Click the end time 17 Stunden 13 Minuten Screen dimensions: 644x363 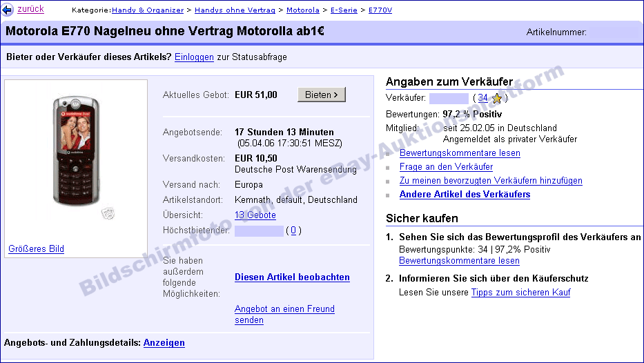pyautogui.click(x=284, y=133)
